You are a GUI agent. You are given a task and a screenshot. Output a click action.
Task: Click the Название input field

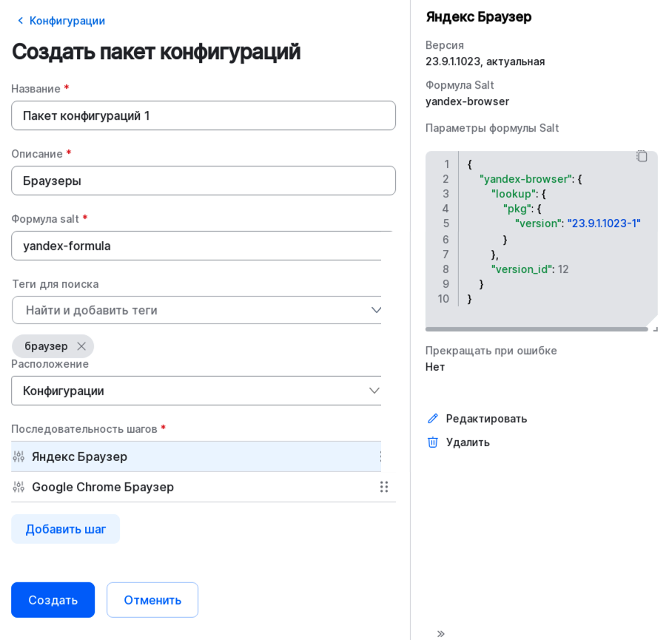click(x=204, y=115)
